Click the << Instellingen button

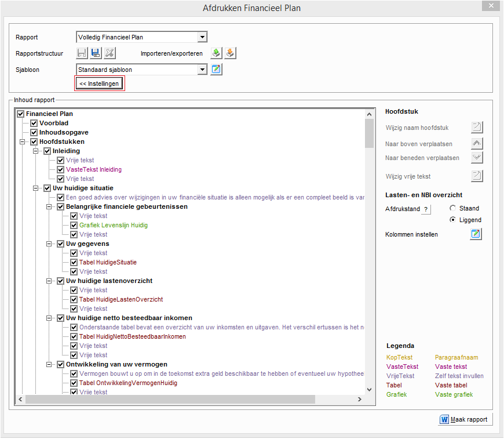pos(99,84)
